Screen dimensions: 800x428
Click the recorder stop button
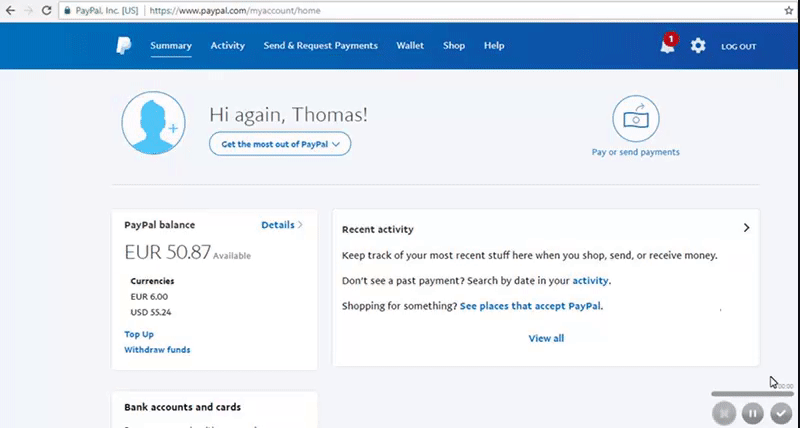coord(724,412)
